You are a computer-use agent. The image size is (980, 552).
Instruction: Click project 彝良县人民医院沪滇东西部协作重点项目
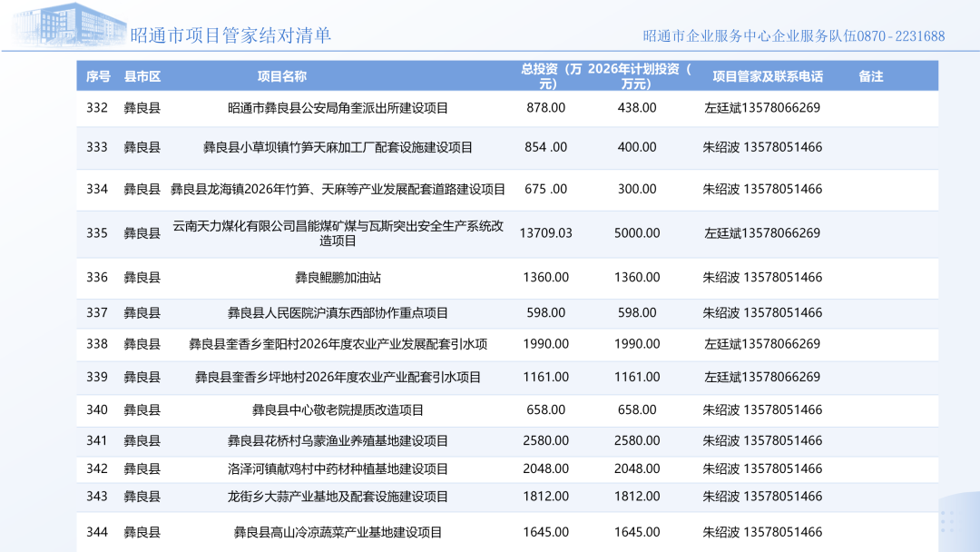tap(338, 313)
